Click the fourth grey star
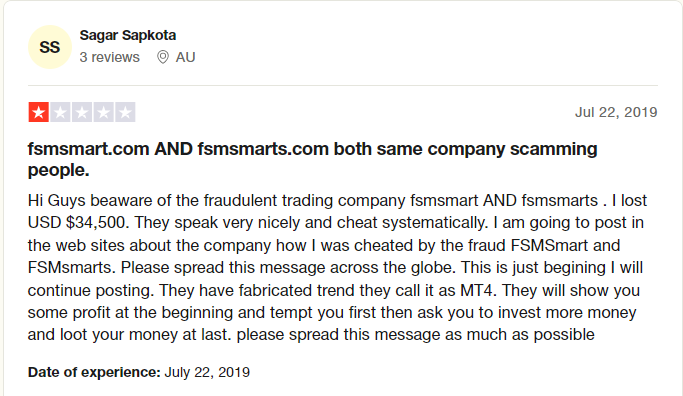 tap(103, 112)
